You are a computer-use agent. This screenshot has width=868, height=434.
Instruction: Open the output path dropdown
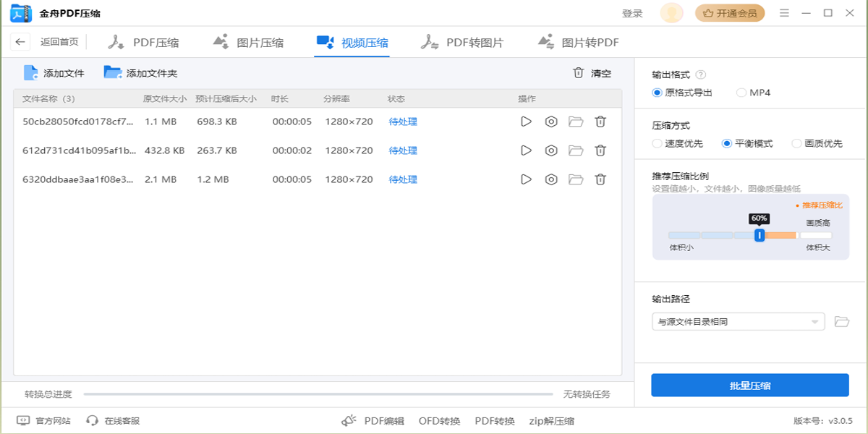click(738, 322)
